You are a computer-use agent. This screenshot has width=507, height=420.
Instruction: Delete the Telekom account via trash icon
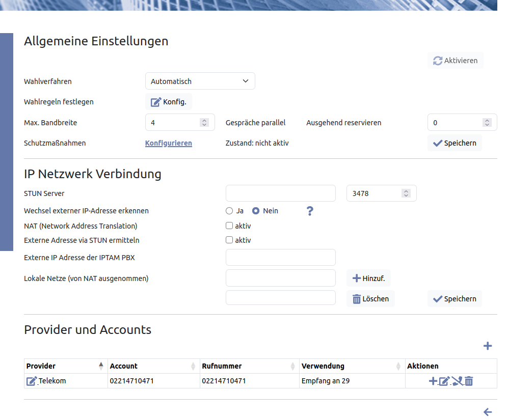pos(469,381)
